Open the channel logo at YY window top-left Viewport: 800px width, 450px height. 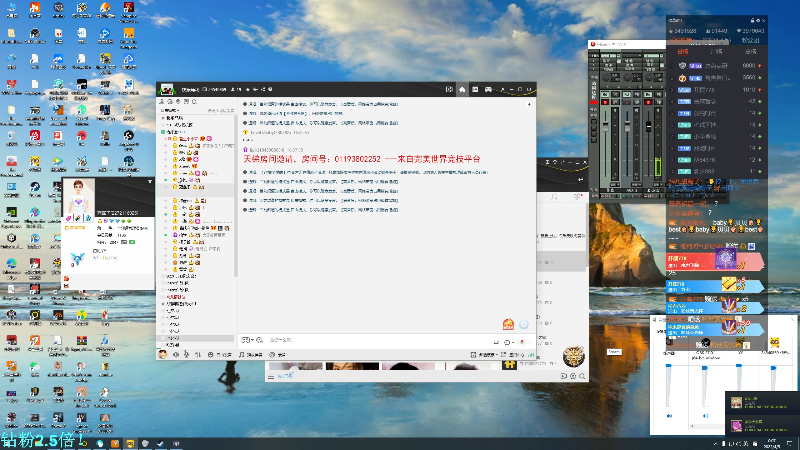tap(166, 89)
